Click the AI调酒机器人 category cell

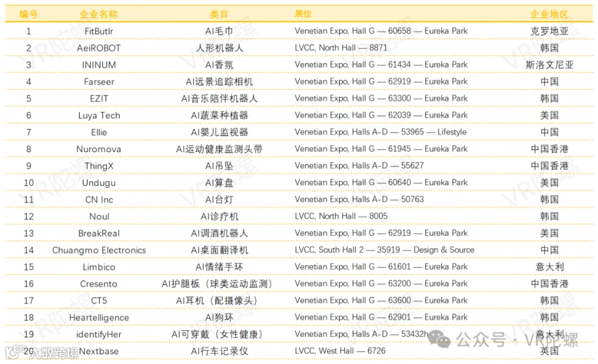(219, 233)
